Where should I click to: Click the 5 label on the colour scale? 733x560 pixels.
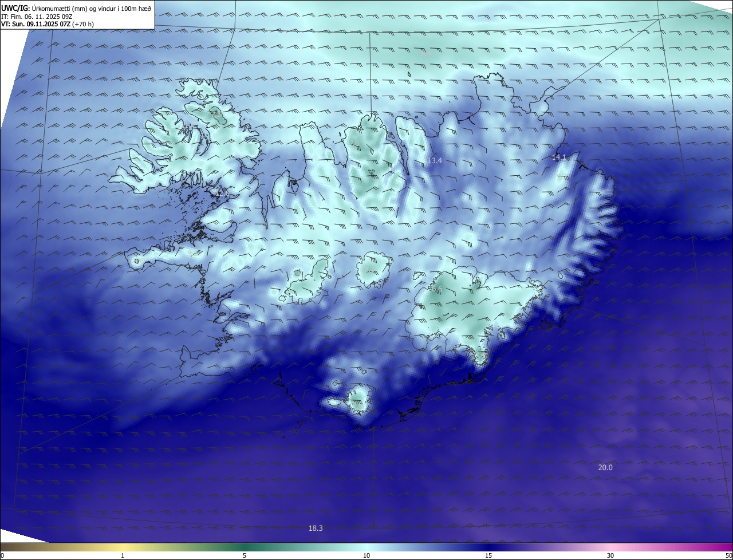(x=245, y=555)
